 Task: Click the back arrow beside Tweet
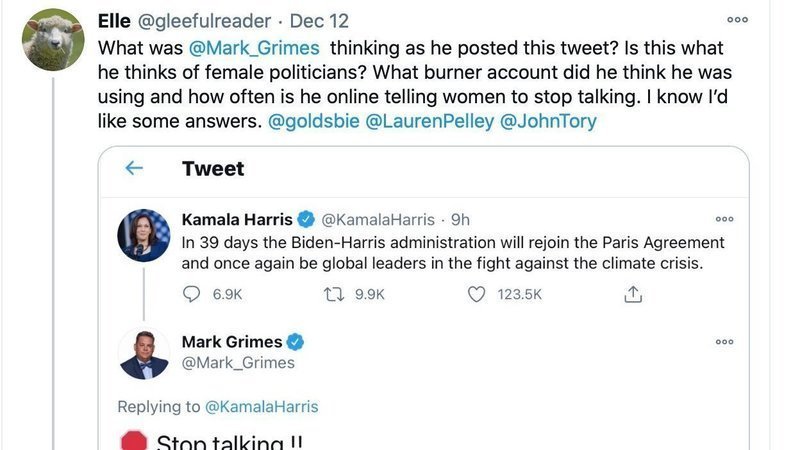133,169
